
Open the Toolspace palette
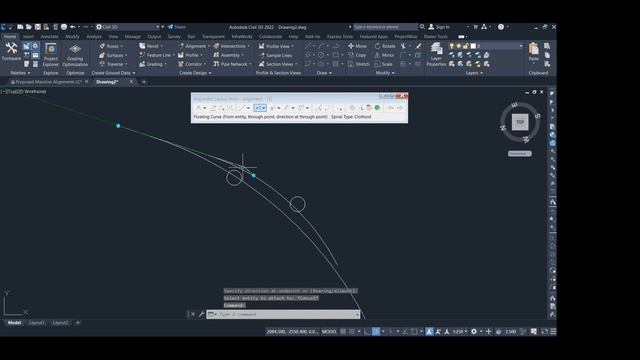pyautogui.click(x=11, y=51)
